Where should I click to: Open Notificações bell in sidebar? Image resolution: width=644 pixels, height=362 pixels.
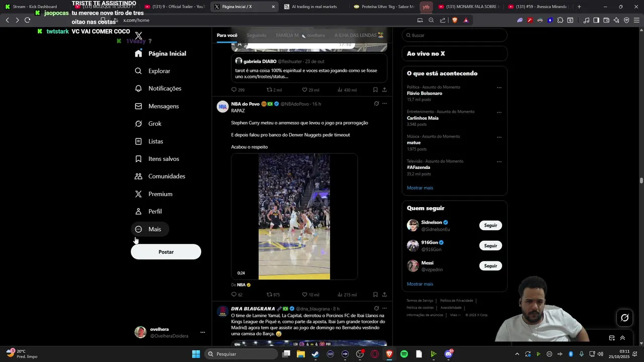(158, 88)
